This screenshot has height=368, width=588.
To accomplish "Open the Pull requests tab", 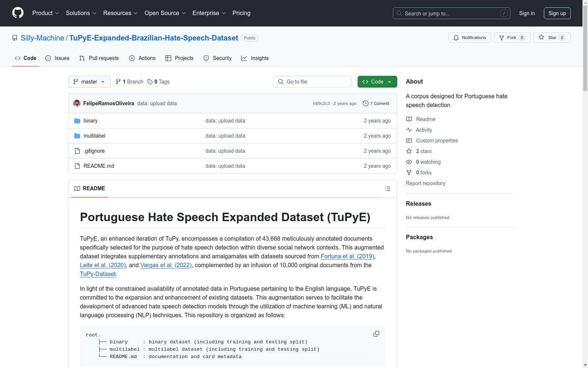I will (x=99, y=58).
